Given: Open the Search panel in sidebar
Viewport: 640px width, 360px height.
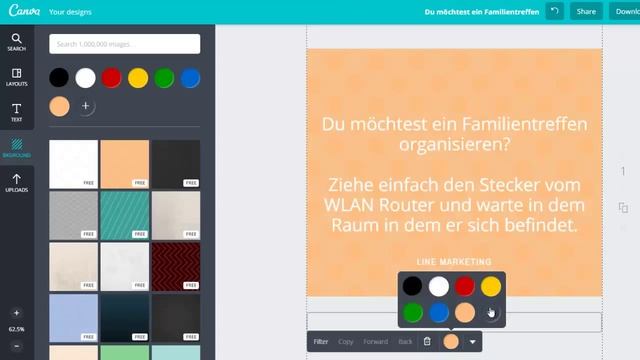Looking at the screenshot, I should (16, 42).
